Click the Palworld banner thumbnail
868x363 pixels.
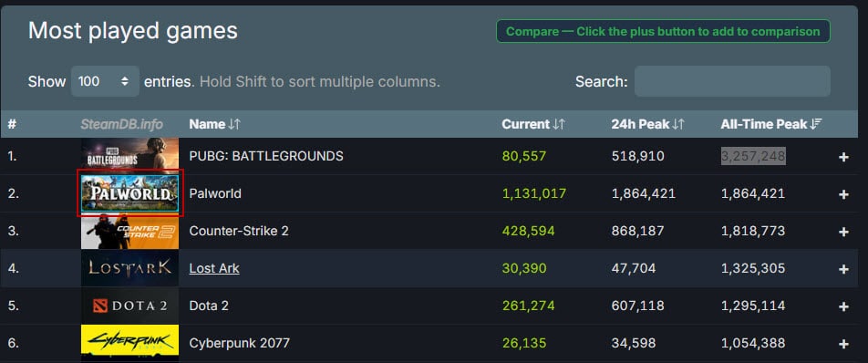coord(130,193)
